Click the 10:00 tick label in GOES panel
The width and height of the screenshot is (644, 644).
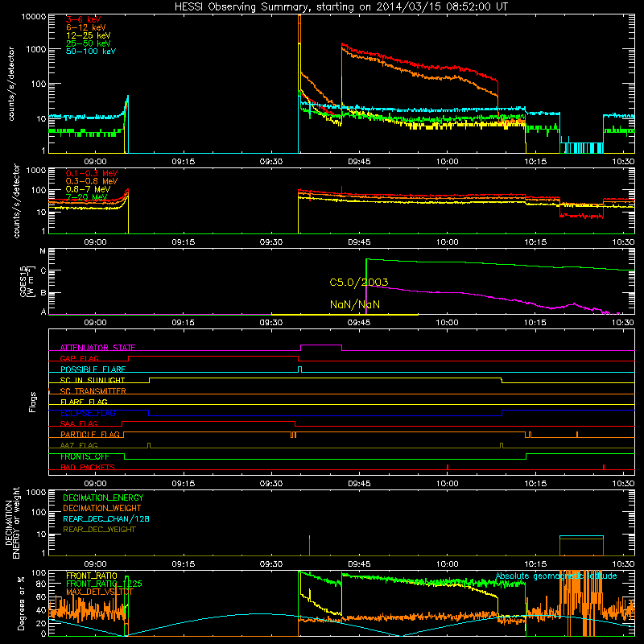coord(447,323)
